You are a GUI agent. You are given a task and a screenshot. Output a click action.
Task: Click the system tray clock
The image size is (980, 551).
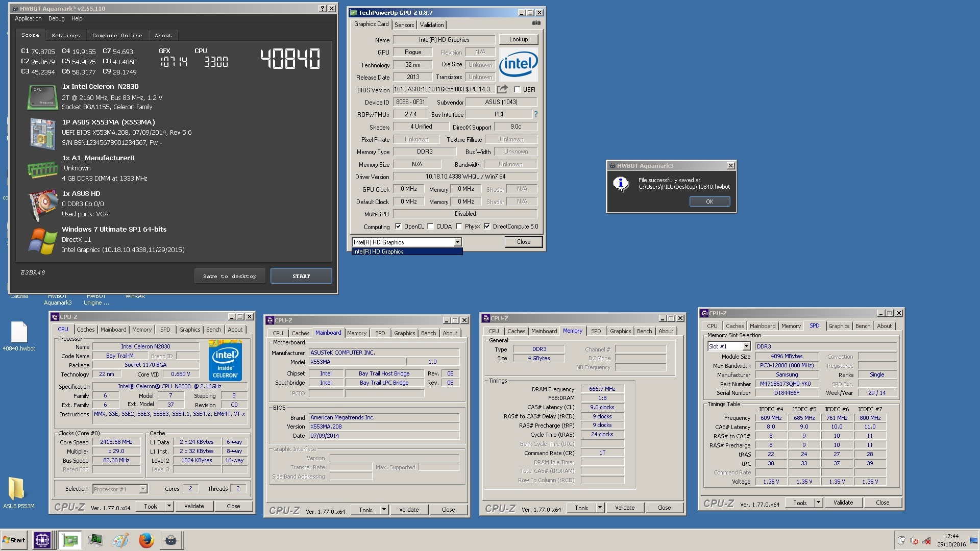pos(951,540)
